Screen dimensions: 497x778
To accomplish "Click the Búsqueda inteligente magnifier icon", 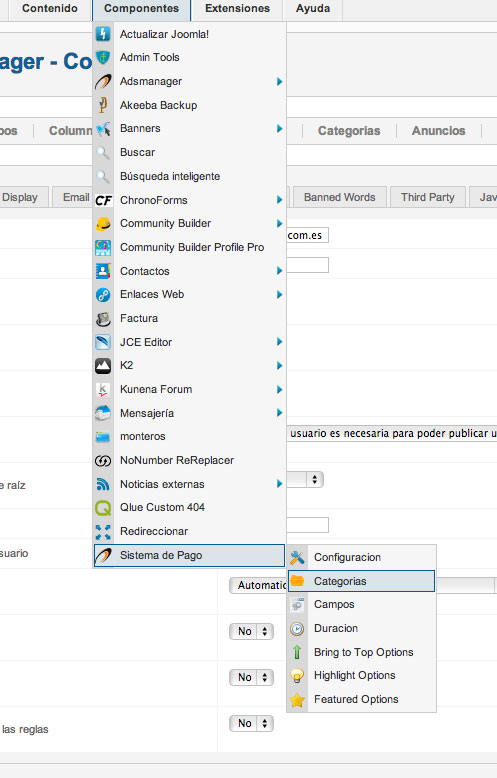I will click(x=103, y=176).
